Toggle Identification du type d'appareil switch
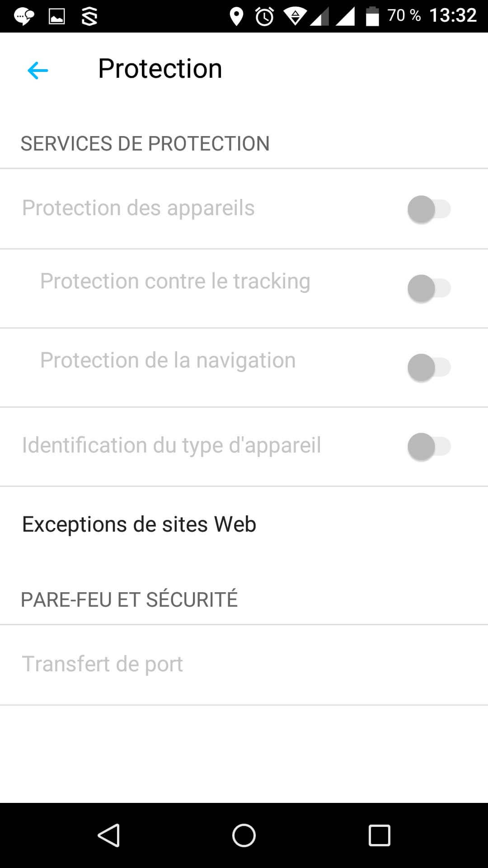Viewport: 488px width, 868px height. point(429,447)
